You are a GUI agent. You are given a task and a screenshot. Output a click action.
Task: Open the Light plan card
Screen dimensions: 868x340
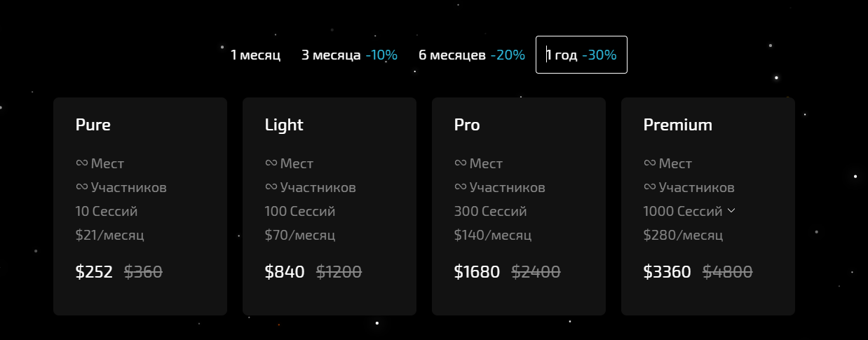pyautogui.click(x=330, y=206)
